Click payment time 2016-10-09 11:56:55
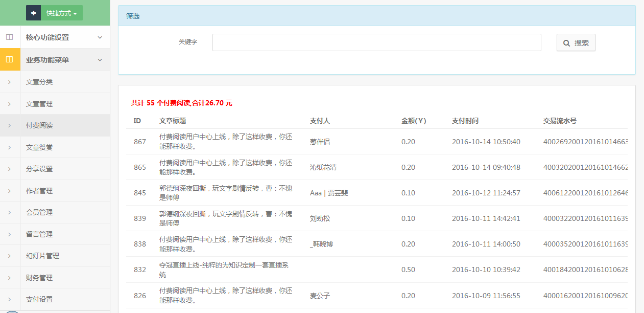 (x=486, y=296)
